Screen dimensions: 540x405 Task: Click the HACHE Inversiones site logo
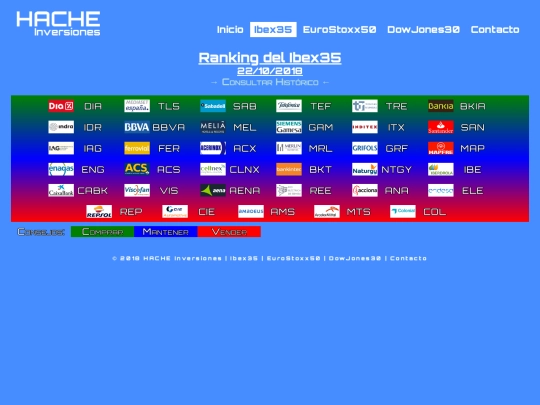pyautogui.click(x=58, y=23)
